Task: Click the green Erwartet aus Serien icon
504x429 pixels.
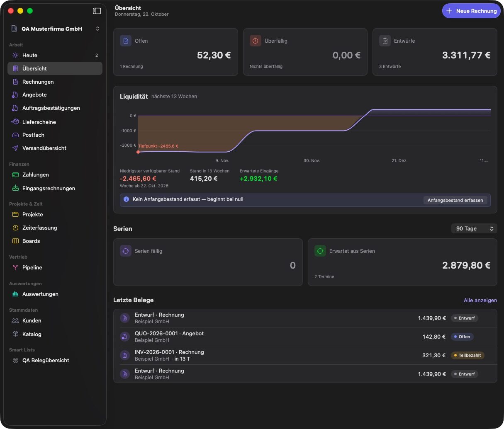Action: click(x=320, y=251)
